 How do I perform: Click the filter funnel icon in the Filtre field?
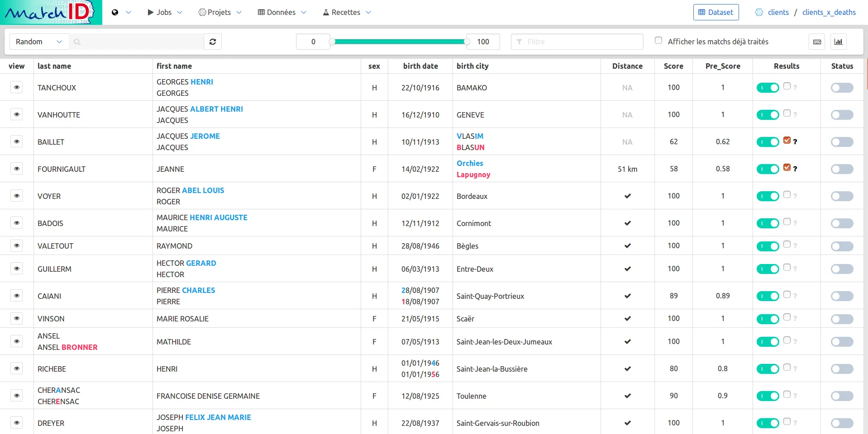[x=519, y=42]
